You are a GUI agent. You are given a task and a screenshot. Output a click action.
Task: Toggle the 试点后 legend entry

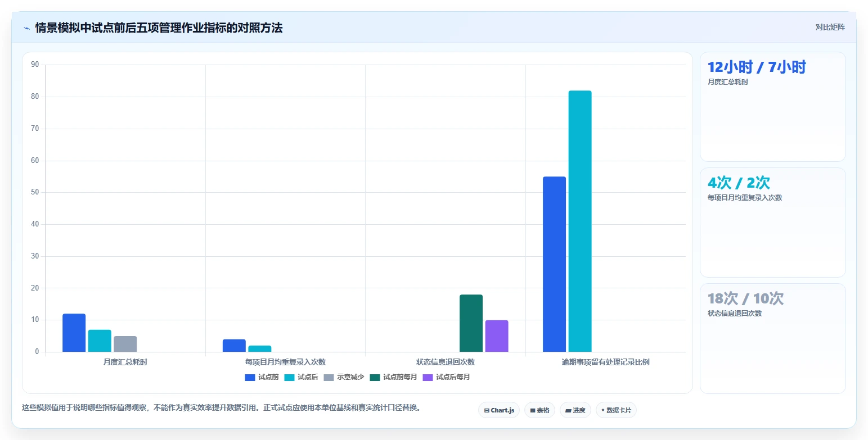[301, 377]
